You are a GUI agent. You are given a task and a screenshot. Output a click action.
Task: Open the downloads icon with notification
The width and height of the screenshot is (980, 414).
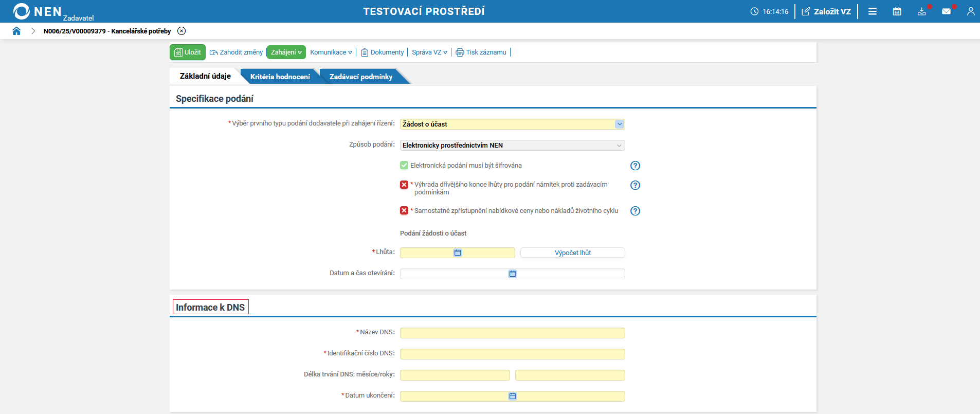click(x=922, y=11)
